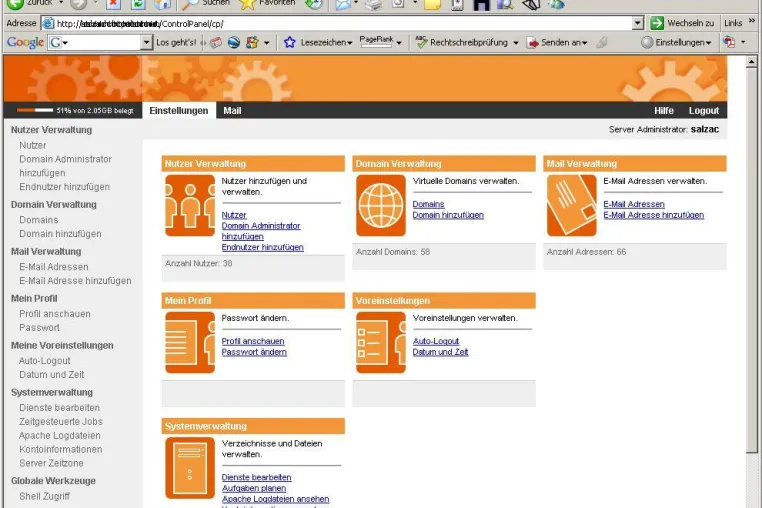Viewport: 762px width, 508px height.
Task: Click the browser Refresh icon
Action: pos(138,4)
